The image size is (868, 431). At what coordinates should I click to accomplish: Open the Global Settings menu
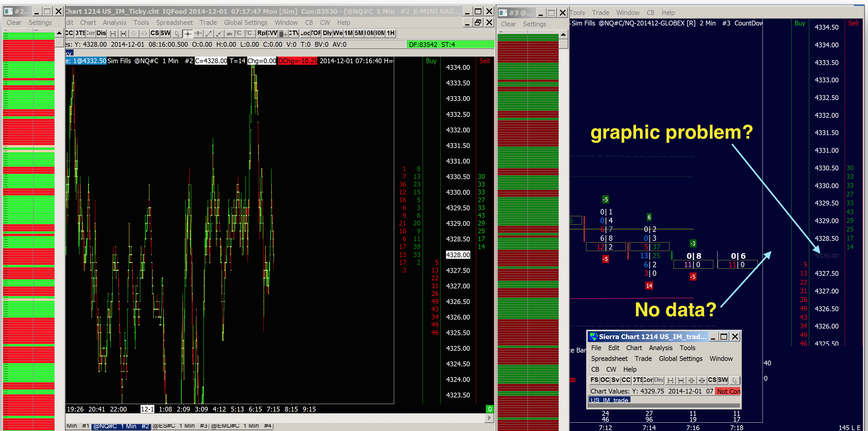[246, 22]
